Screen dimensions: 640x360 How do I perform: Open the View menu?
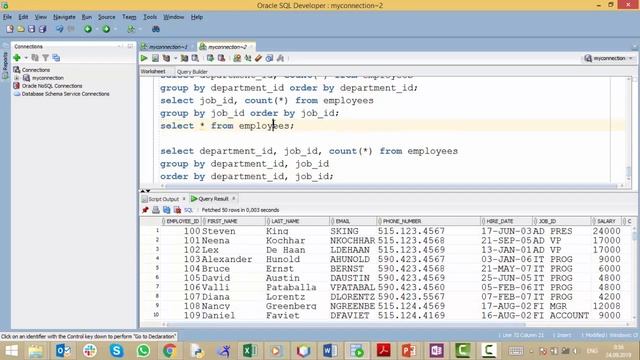tap(40, 17)
